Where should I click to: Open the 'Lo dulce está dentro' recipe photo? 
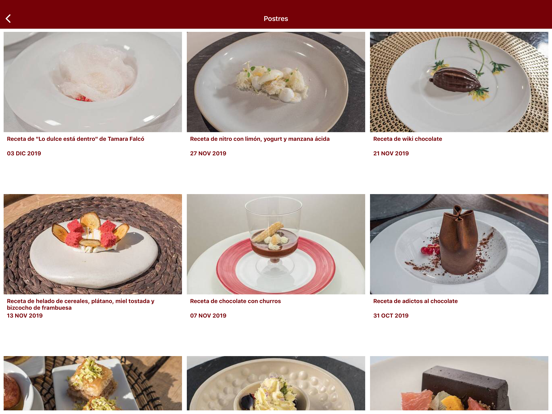(x=93, y=82)
